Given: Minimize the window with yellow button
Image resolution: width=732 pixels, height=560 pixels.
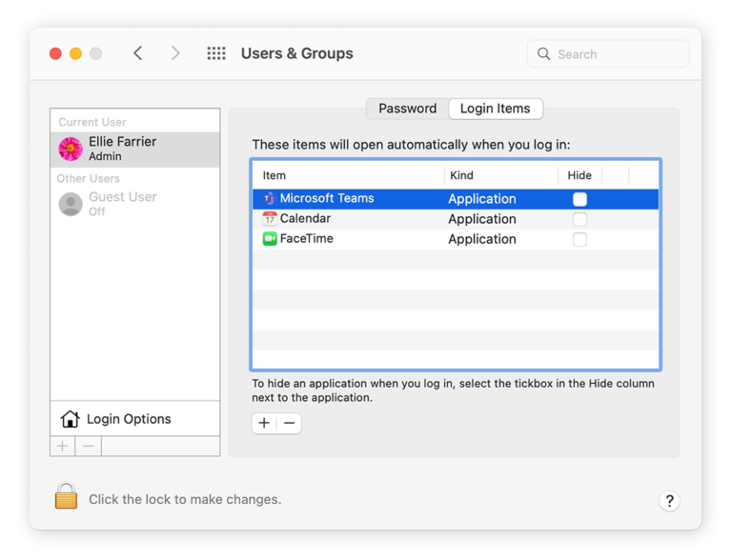Looking at the screenshot, I should (x=75, y=53).
